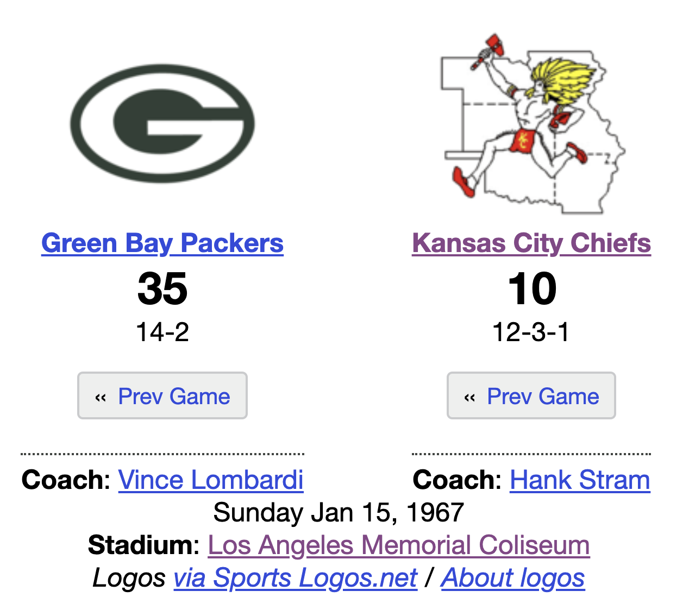689x616 pixels.
Task: Open the Green Bay Packers team link
Action: [162, 243]
